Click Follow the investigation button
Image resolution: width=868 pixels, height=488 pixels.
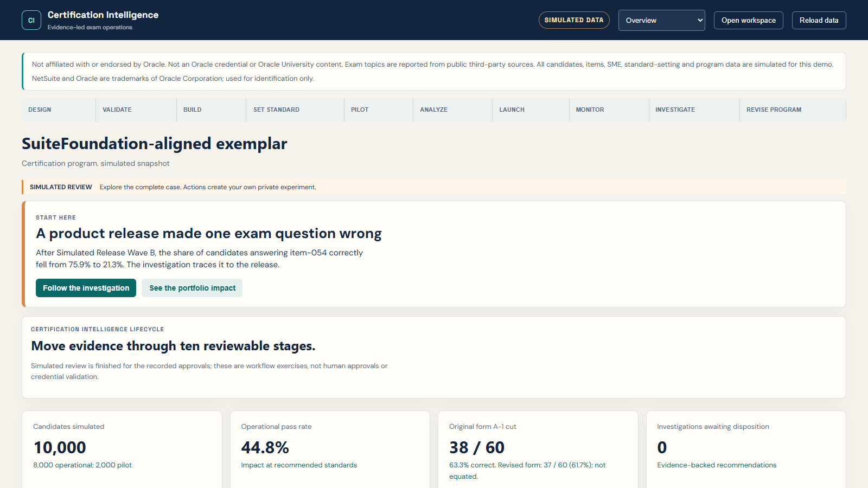tap(86, 288)
